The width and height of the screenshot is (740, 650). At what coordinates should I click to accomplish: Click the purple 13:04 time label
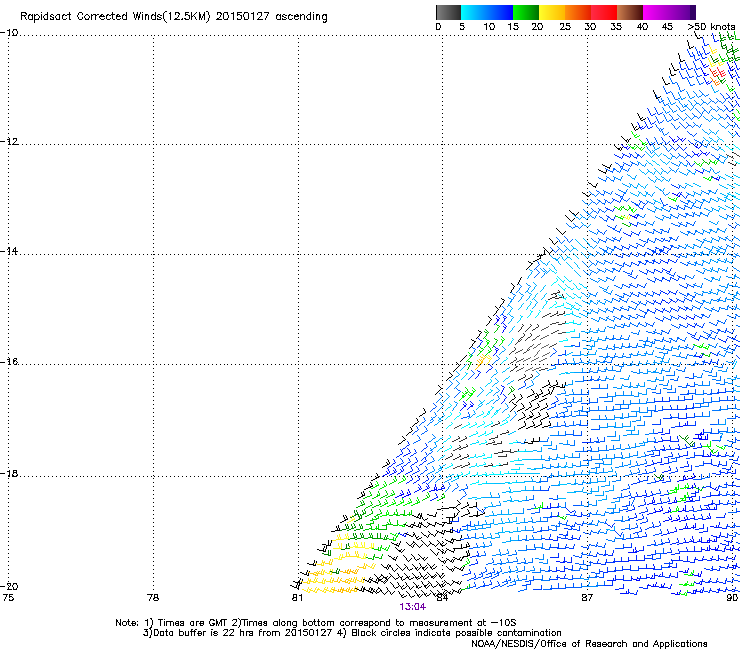click(x=412, y=607)
